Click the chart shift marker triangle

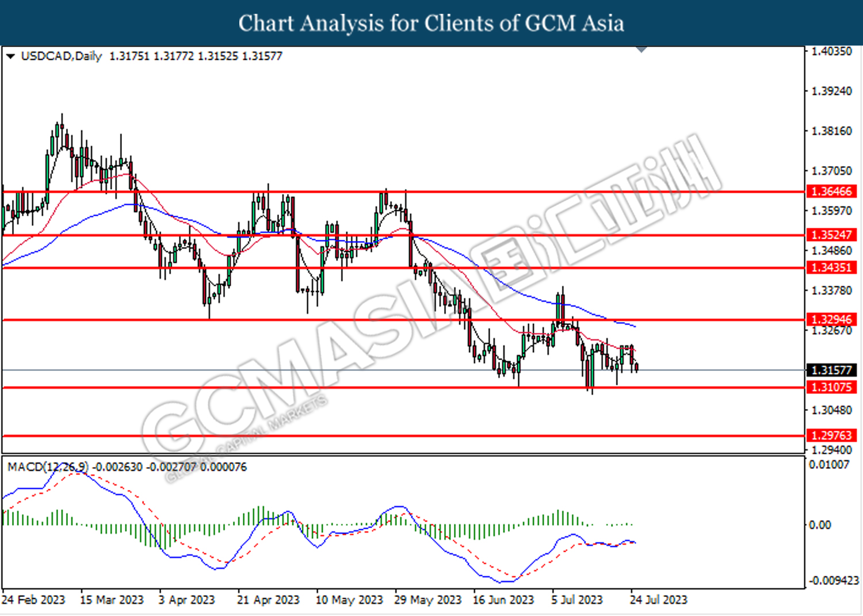click(641, 49)
